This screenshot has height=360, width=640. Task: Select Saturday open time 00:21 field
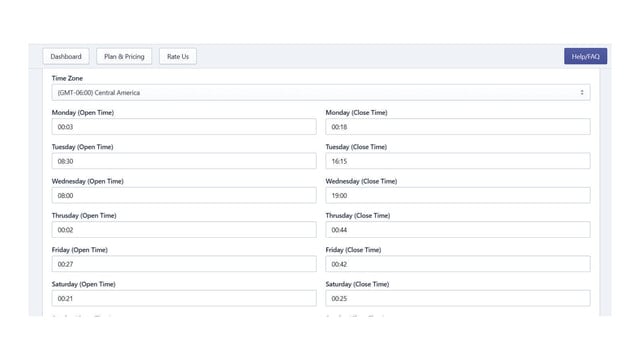(x=184, y=298)
